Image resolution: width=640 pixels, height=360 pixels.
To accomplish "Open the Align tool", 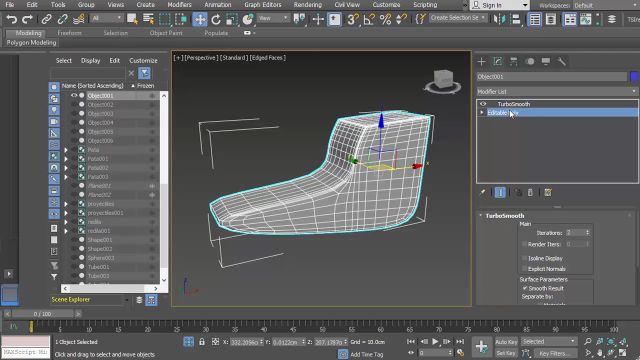I will 516,19.
